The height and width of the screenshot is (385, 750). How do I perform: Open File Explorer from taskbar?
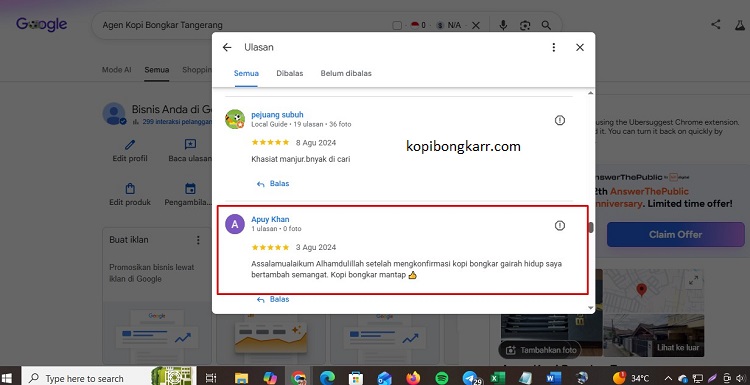(x=241, y=378)
